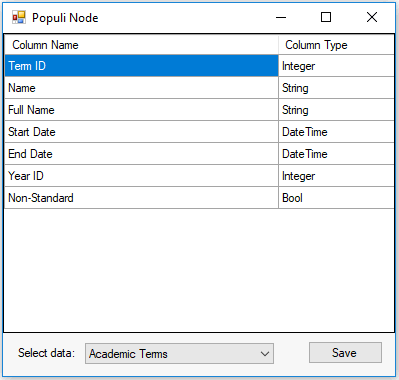Screen dimensions: 399x380
Task: Click Bool type in Non-Standard row
Action: point(336,198)
